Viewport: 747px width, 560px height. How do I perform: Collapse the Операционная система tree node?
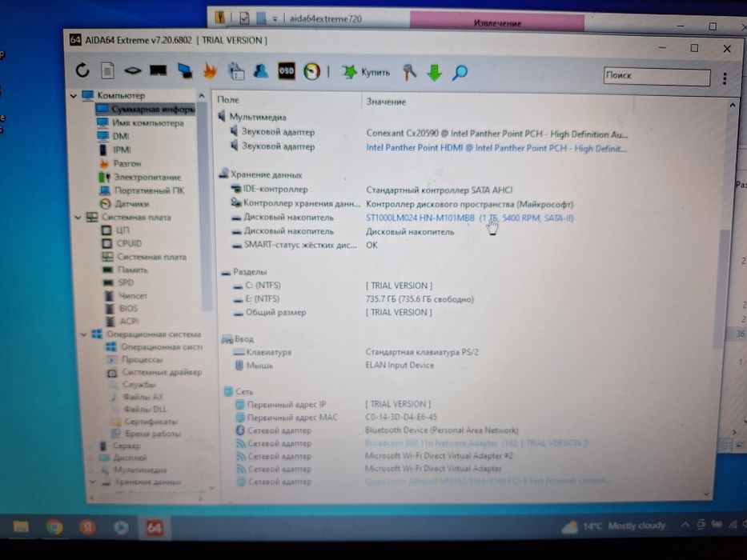(x=84, y=334)
